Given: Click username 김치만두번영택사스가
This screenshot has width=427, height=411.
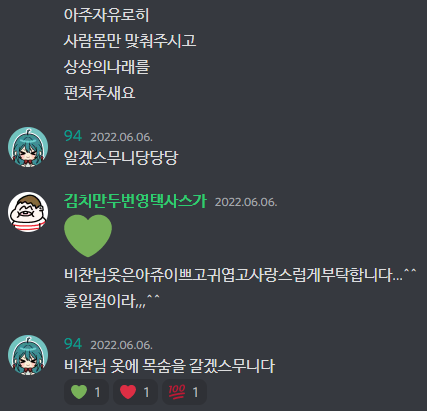Looking at the screenshot, I should (x=135, y=201).
